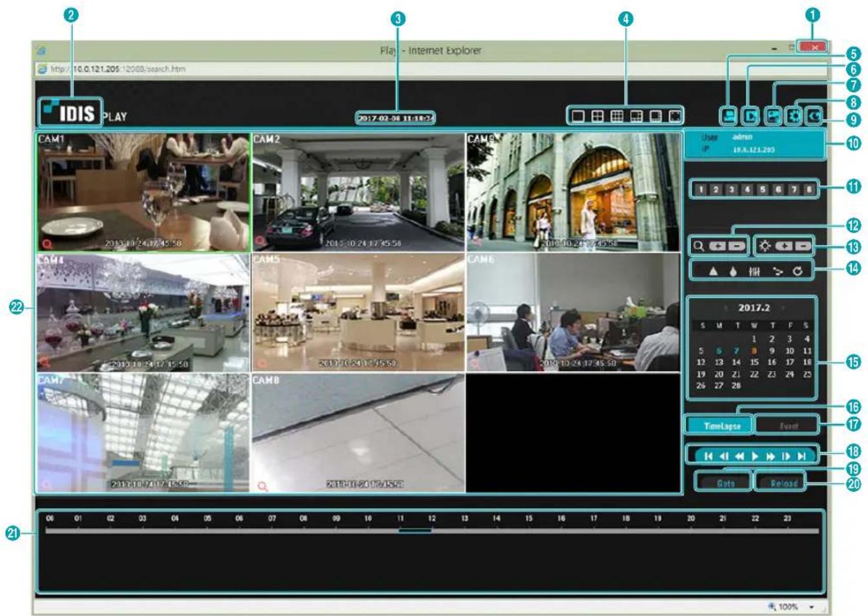Zoom in with the plus button
The width and height of the screenshot is (868, 616).
tap(718, 246)
